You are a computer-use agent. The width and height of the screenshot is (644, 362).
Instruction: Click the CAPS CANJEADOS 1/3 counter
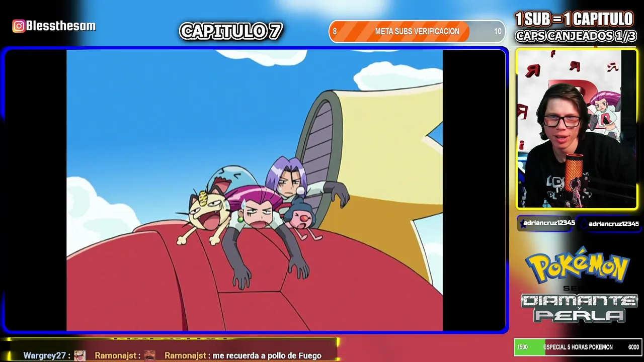(x=576, y=36)
